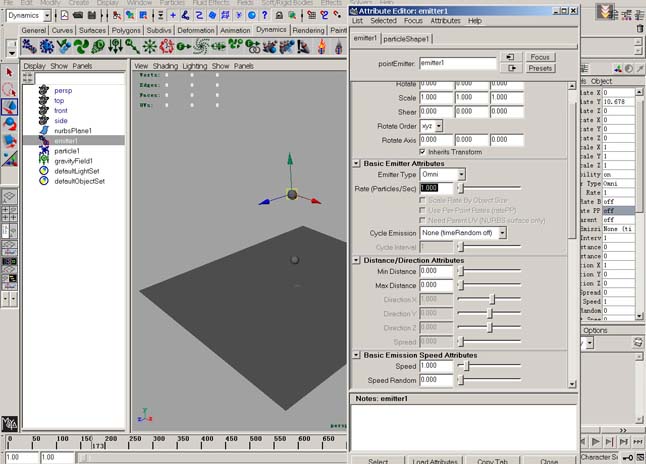
Task: Open the Lighting menu in viewport
Action: point(194,66)
